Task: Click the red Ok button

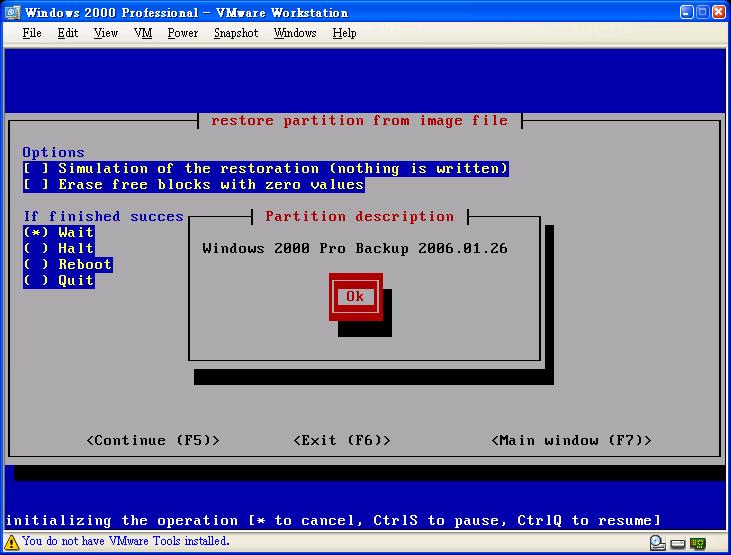Action: (x=356, y=297)
